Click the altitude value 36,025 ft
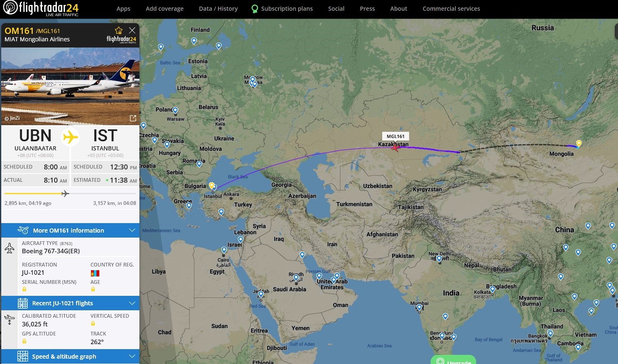Viewport: 618px width, 364px height. 35,324
